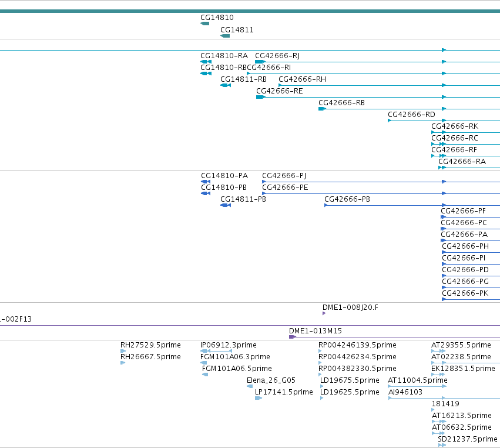Select the 181419 feature label
This screenshot has width=500, height=448.
tap(445, 404)
